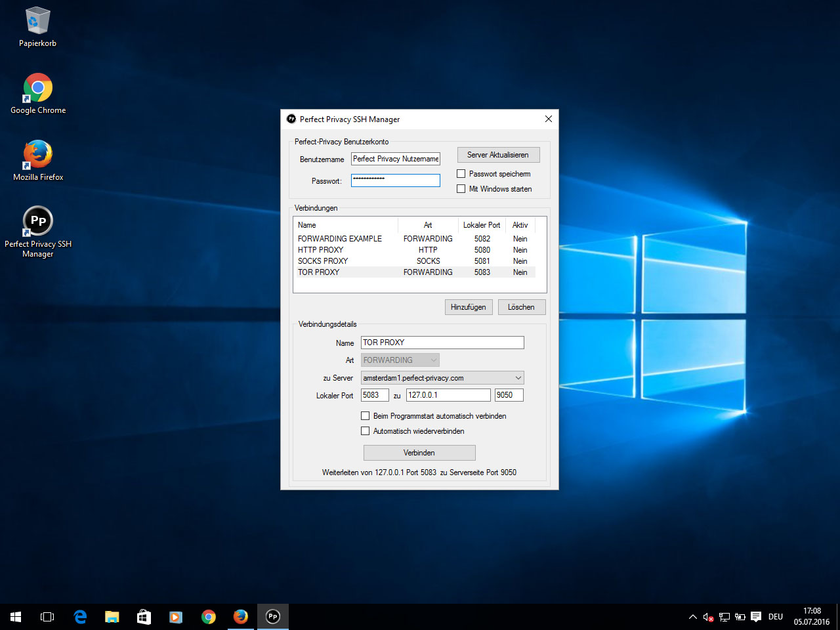
Task: Enable the Mit Windows starten checkbox
Action: pyautogui.click(x=461, y=189)
